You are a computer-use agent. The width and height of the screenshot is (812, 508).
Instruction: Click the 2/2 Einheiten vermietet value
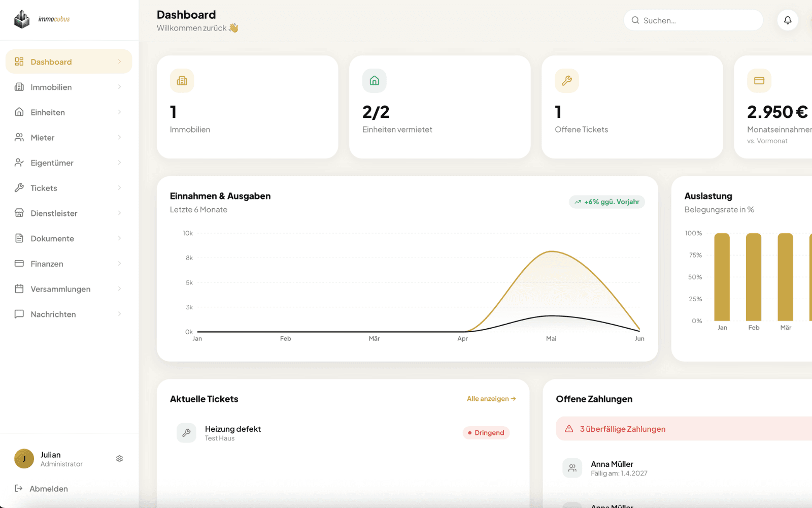coord(376,112)
